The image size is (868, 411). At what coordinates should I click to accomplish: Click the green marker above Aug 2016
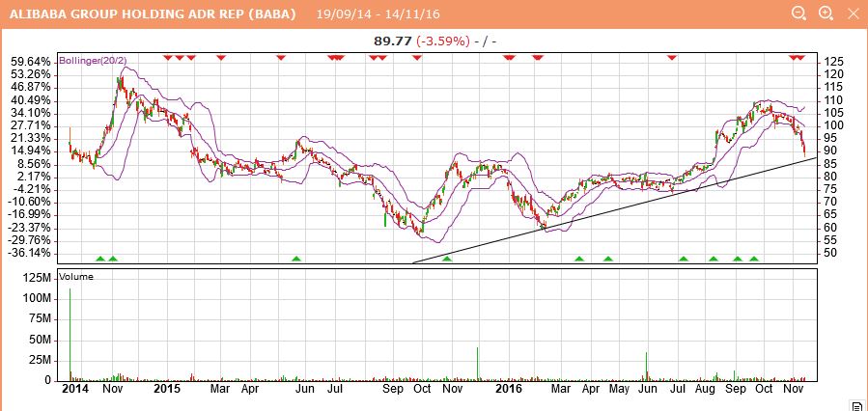click(x=713, y=259)
